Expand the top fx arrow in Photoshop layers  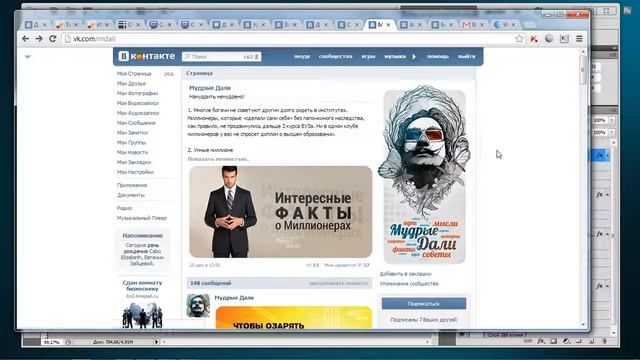607,156
